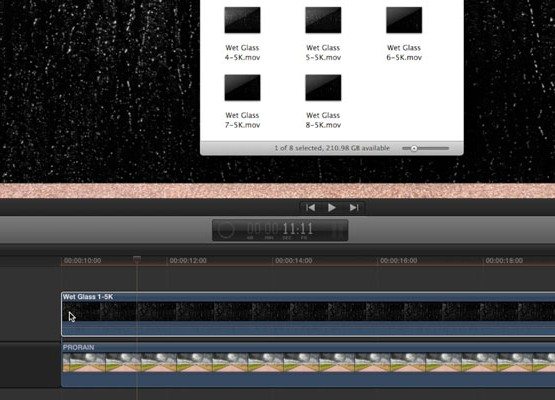Go to previous edit point button
This screenshot has height=400, width=555.
[x=310, y=208]
